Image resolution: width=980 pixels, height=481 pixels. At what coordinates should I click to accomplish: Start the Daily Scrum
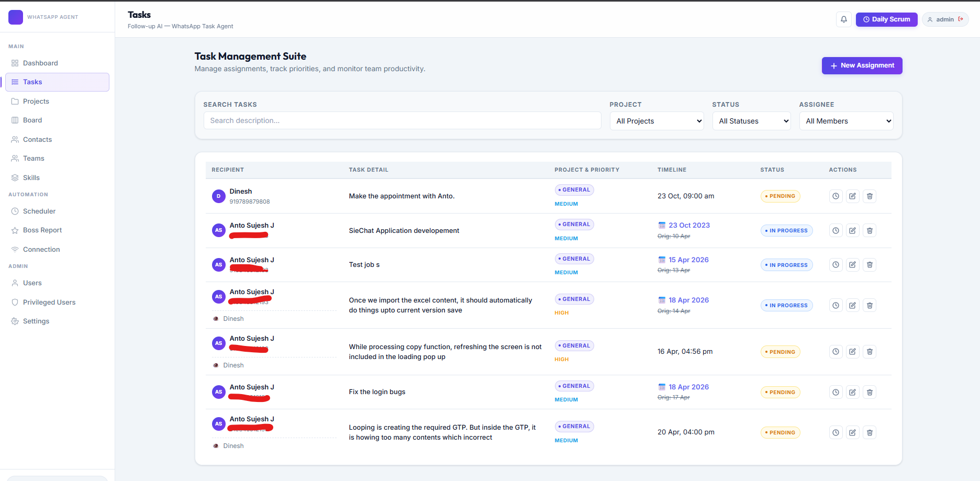(886, 19)
